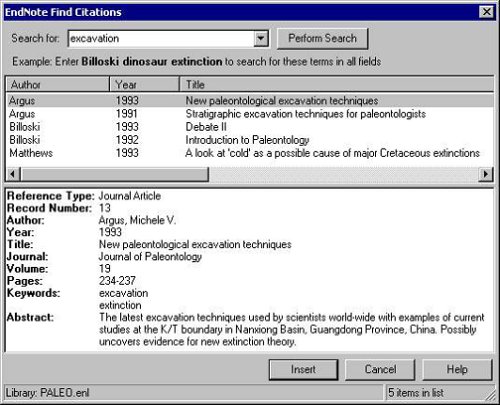Click the window resize grip corner
This screenshot has height=405, width=500.
click(x=491, y=395)
